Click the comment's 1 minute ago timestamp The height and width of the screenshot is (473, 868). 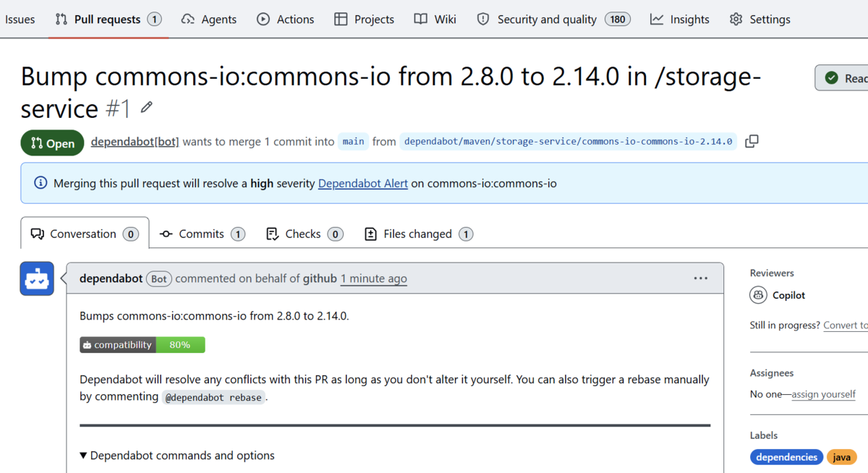374,278
